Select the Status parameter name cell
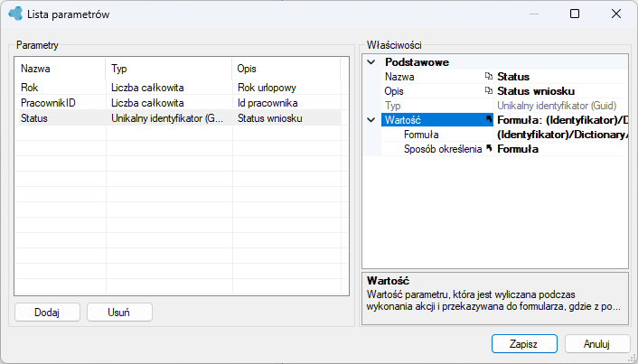The width and height of the screenshot is (638, 364). point(61,118)
